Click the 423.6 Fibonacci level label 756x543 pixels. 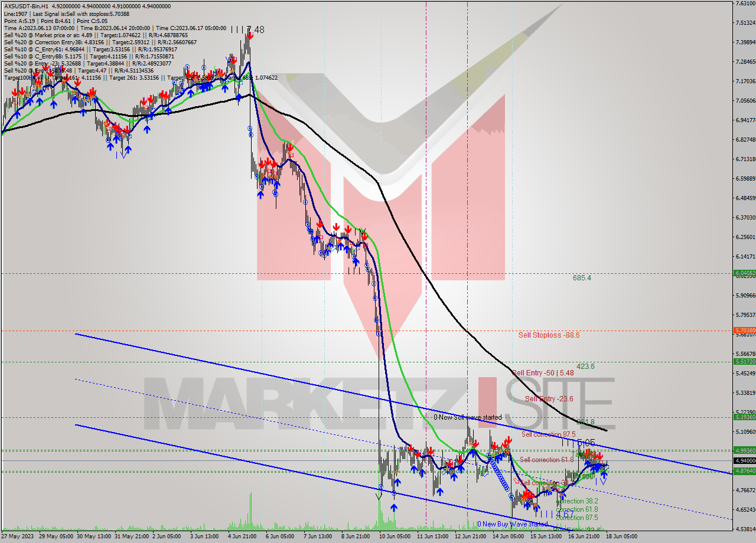click(585, 366)
